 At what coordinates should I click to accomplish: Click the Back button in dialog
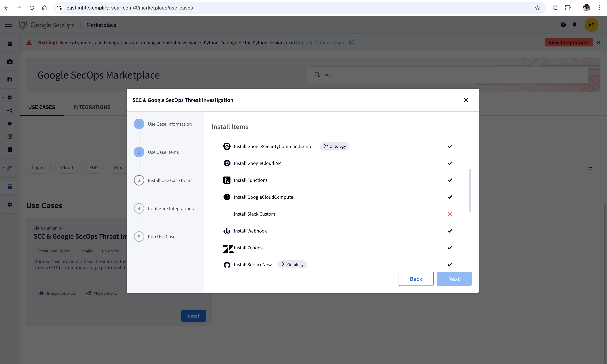(x=416, y=279)
